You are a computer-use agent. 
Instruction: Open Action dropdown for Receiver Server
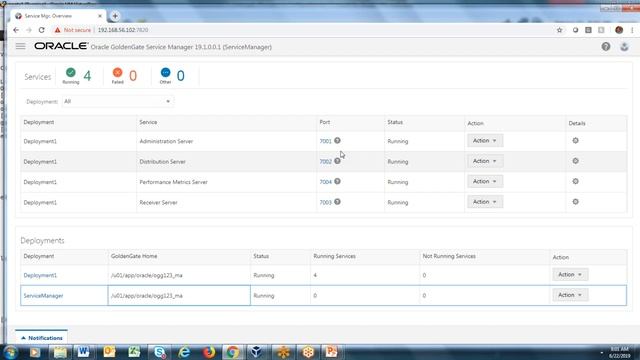[485, 202]
